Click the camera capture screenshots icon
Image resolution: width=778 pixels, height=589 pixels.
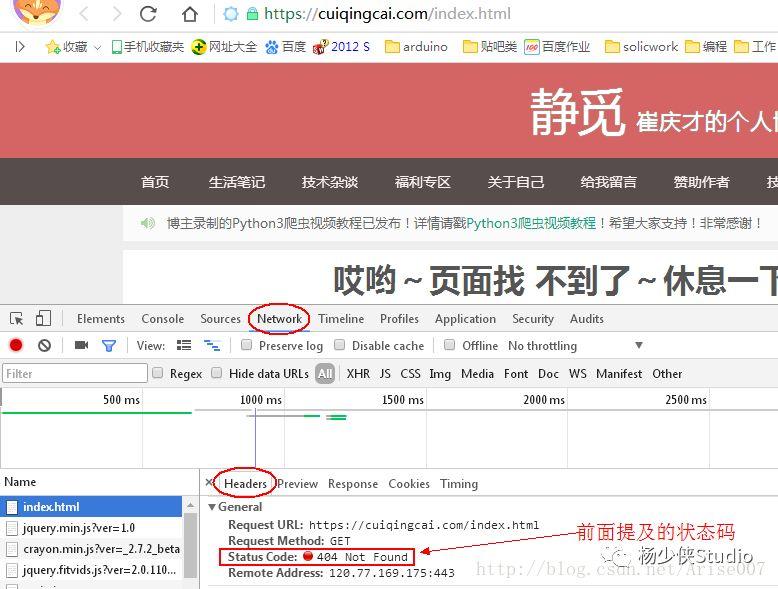point(81,345)
